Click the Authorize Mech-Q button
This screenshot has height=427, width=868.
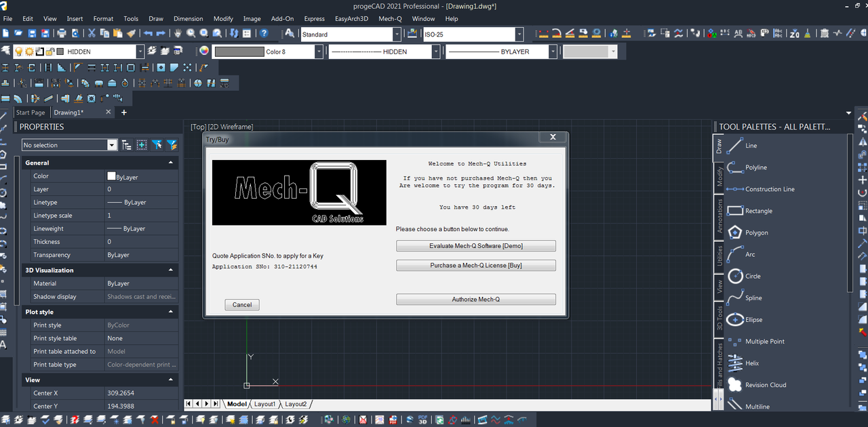click(x=476, y=300)
